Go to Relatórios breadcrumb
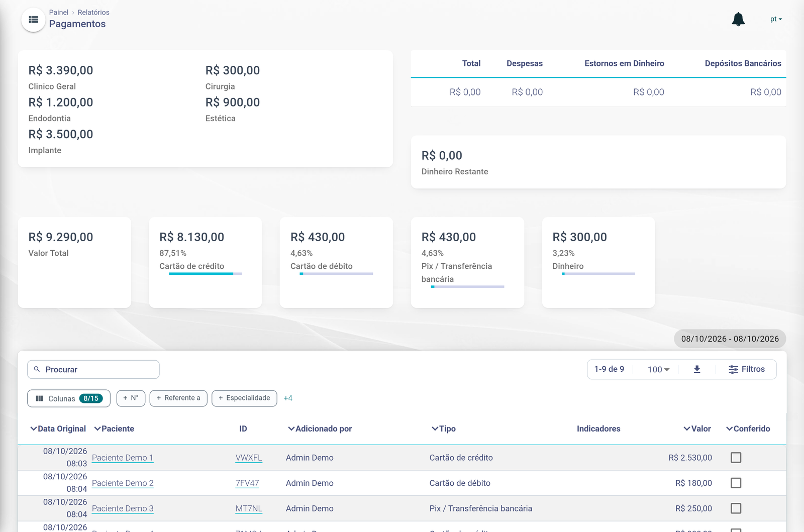The height and width of the screenshot is (532, 804). click(x=93, y=12)
